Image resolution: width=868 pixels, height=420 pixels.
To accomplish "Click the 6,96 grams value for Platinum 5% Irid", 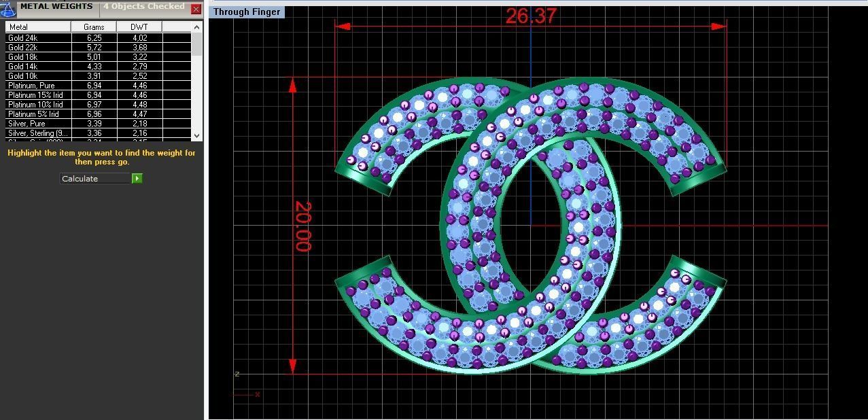I will (x=94, y=114).
